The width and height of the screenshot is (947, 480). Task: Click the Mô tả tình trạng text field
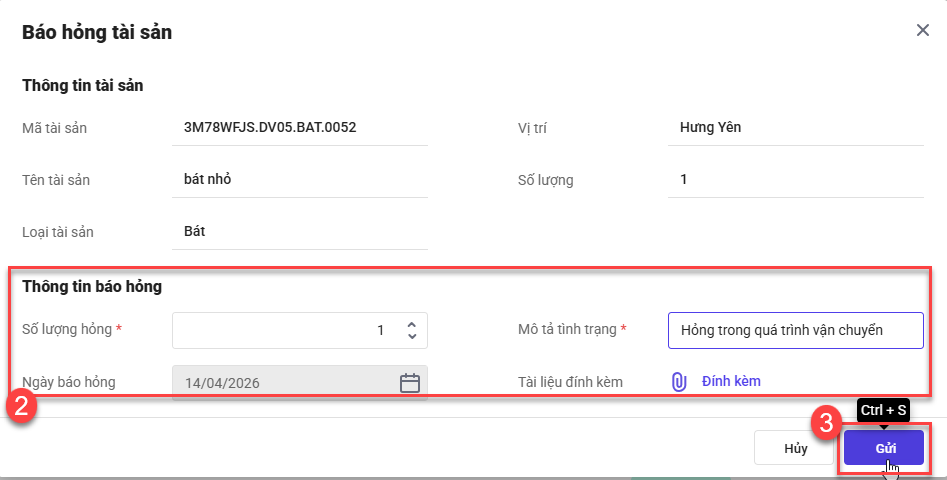click(x=795, y=330)
